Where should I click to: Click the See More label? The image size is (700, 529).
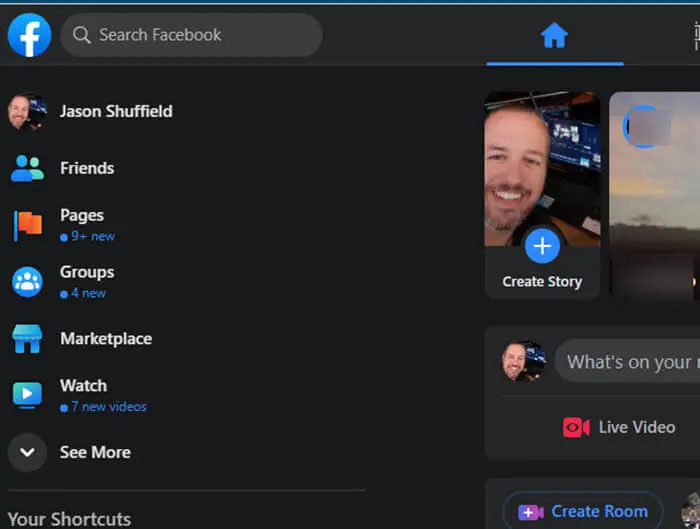(x=95, y=452)
